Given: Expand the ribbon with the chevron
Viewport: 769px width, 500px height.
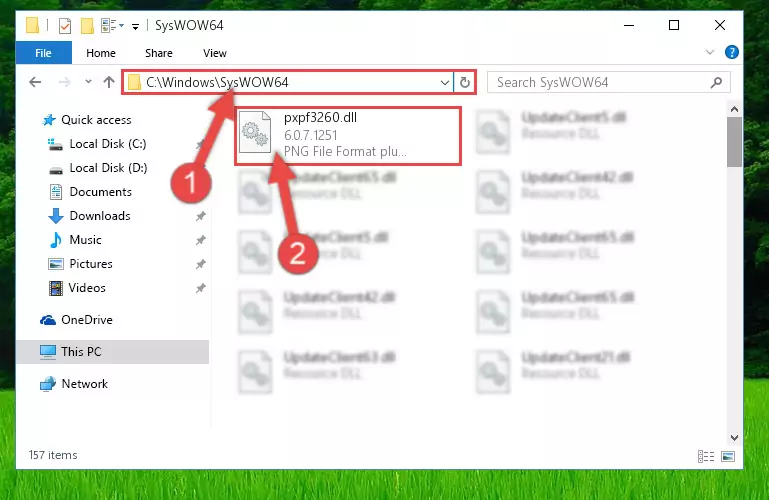Looking at the screenshot, I should (x=710, y=52).
